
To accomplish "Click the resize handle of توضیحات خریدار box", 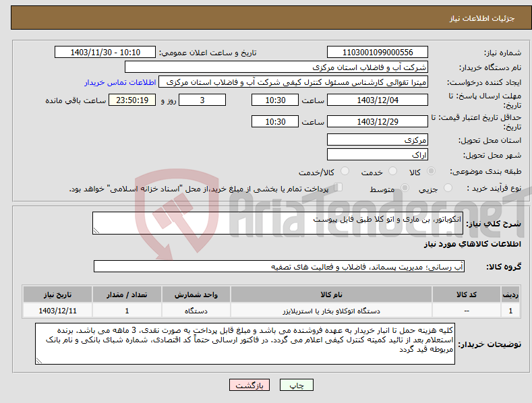I will tap(39, 361).
